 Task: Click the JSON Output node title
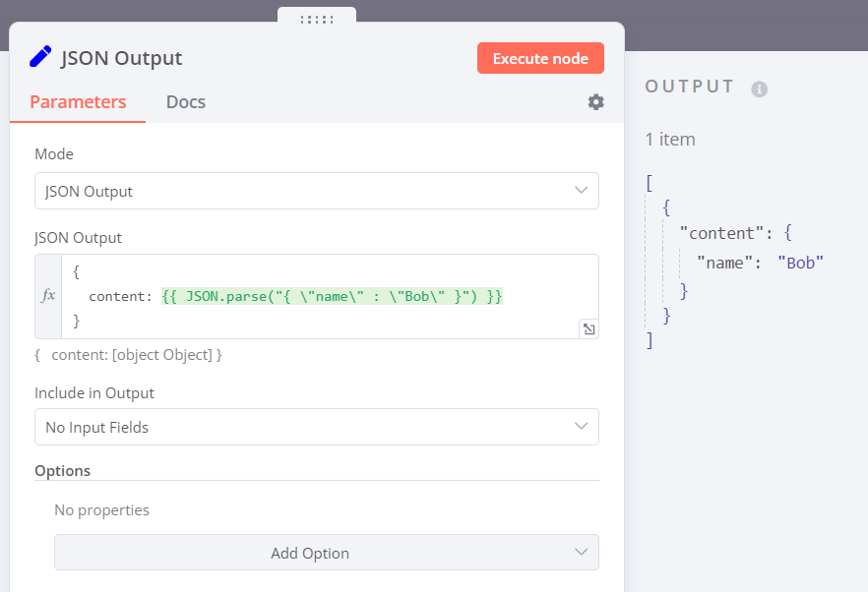122,58
